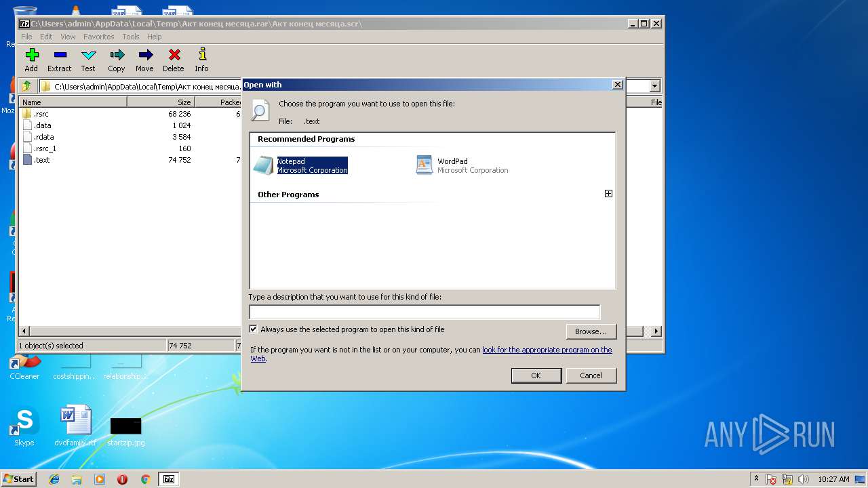Click the 7-Zip taskbar button
This screenshot has height=488, width=868.
(169, 479)
